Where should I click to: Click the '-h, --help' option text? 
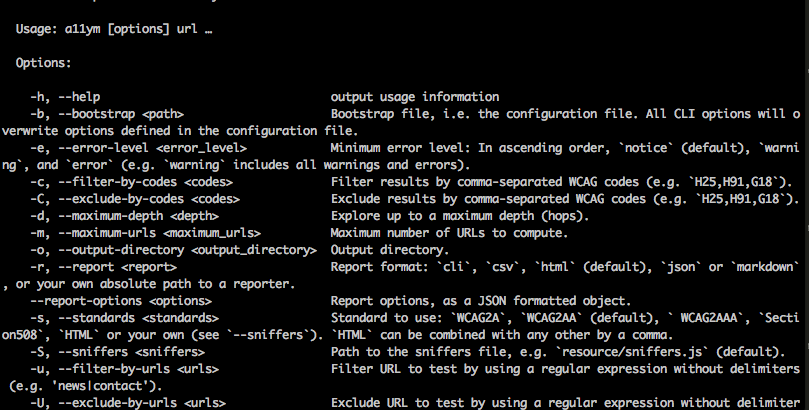pos(65,97)
